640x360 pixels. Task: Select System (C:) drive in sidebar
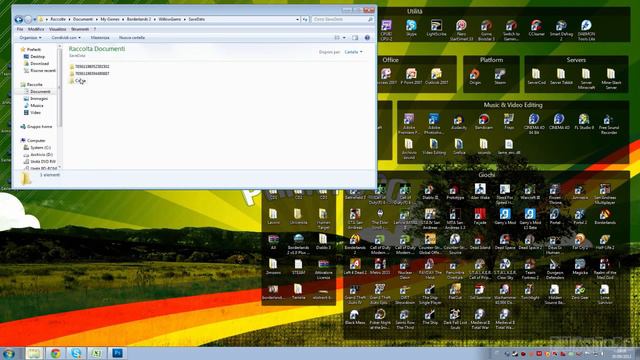(40, 147)
